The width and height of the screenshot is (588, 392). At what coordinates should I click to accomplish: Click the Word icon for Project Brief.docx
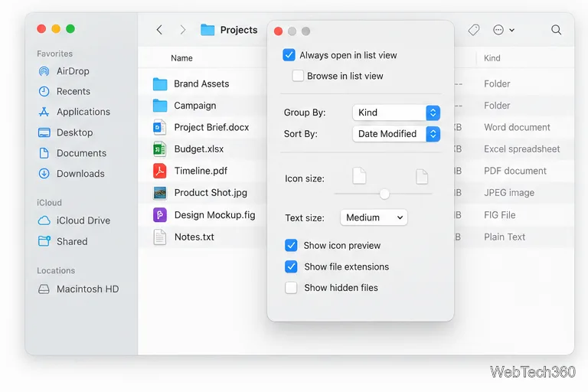click(x=160, y=128)
